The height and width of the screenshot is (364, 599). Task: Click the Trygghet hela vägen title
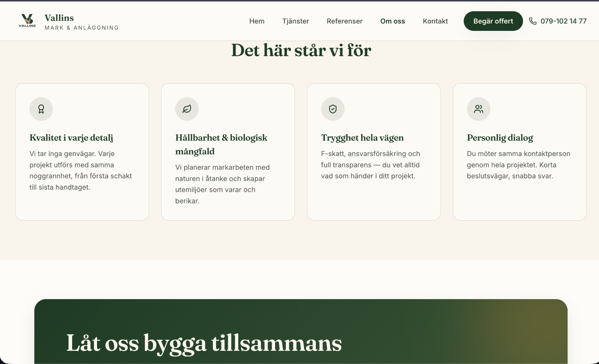tap(362, 138)
